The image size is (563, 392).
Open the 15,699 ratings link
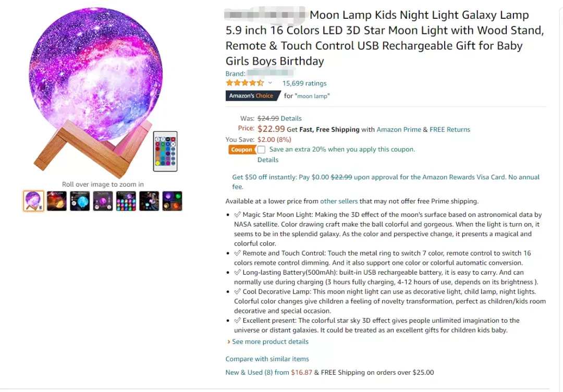coord(304,83)
